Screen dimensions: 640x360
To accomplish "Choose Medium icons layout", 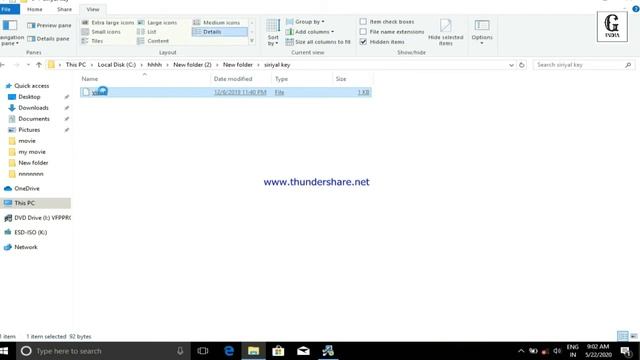I will tap(217, 22).
